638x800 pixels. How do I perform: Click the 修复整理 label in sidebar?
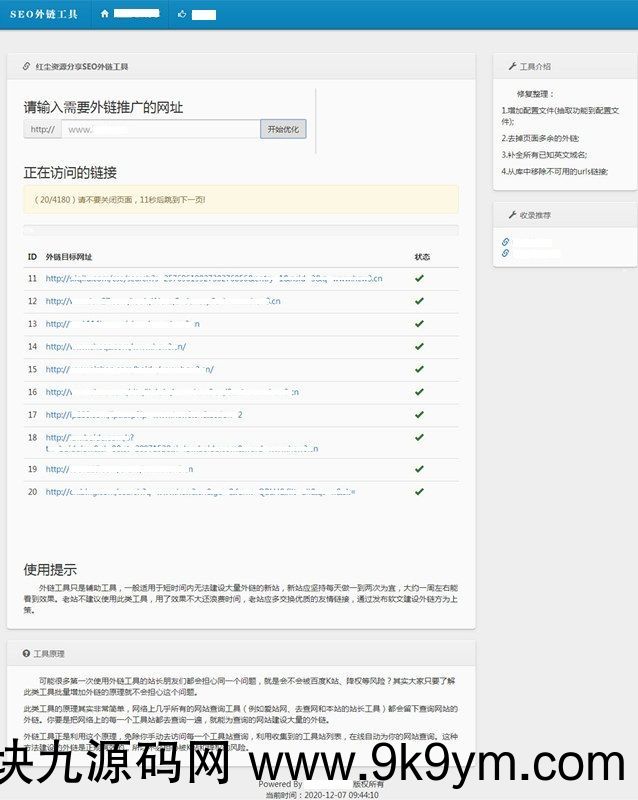(535, 94)
